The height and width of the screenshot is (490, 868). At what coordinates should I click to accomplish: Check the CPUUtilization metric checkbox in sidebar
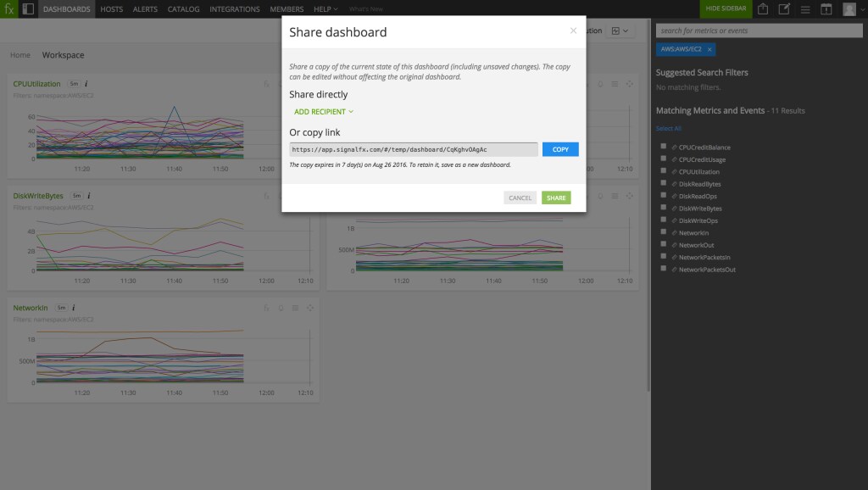point(663,170)
